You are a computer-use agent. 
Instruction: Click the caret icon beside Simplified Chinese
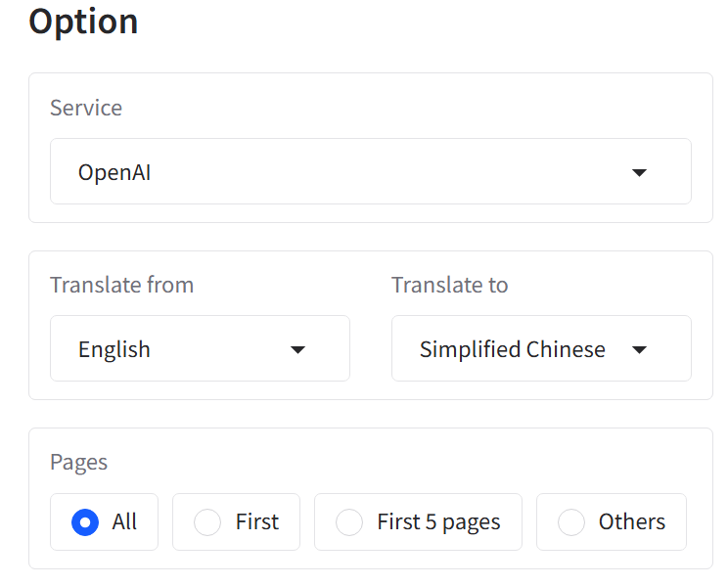click(x=639, y=350)
